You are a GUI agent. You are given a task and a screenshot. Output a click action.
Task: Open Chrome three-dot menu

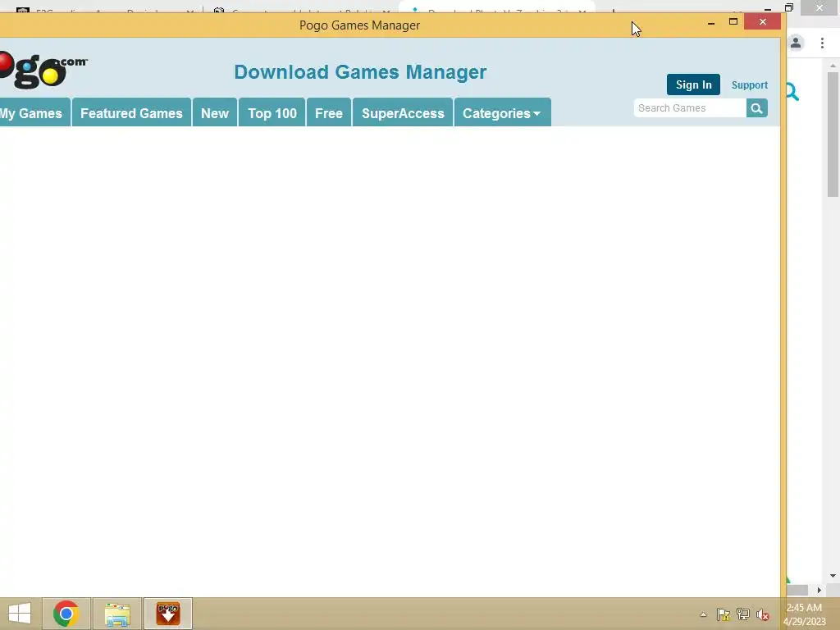tap(822, 43)
